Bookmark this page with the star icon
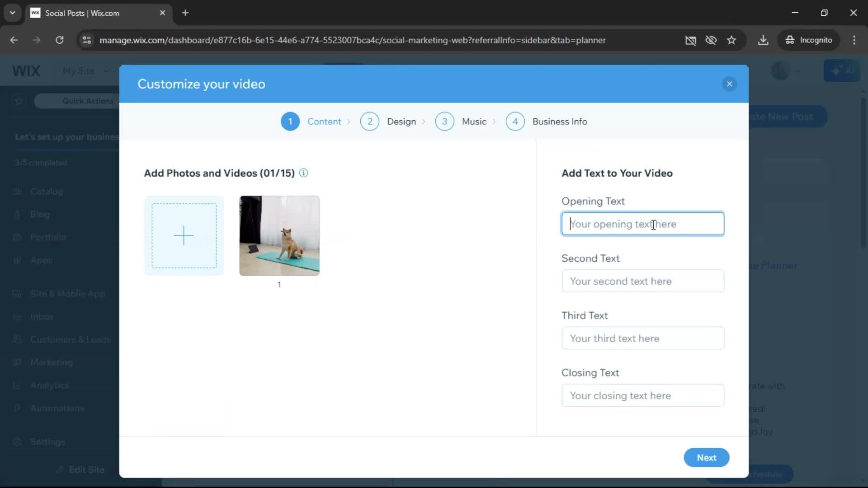The width and height of the screenshot is (868, 488). click(x=731, y=40)
